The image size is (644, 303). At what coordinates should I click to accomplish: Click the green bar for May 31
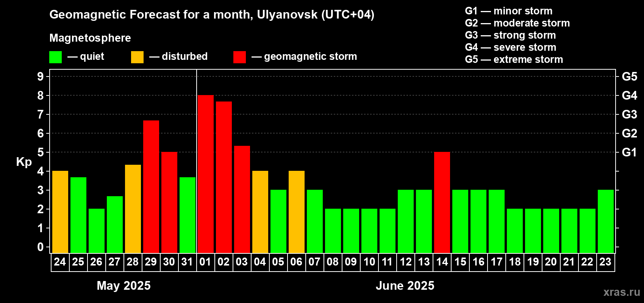[x=187, y=215]
